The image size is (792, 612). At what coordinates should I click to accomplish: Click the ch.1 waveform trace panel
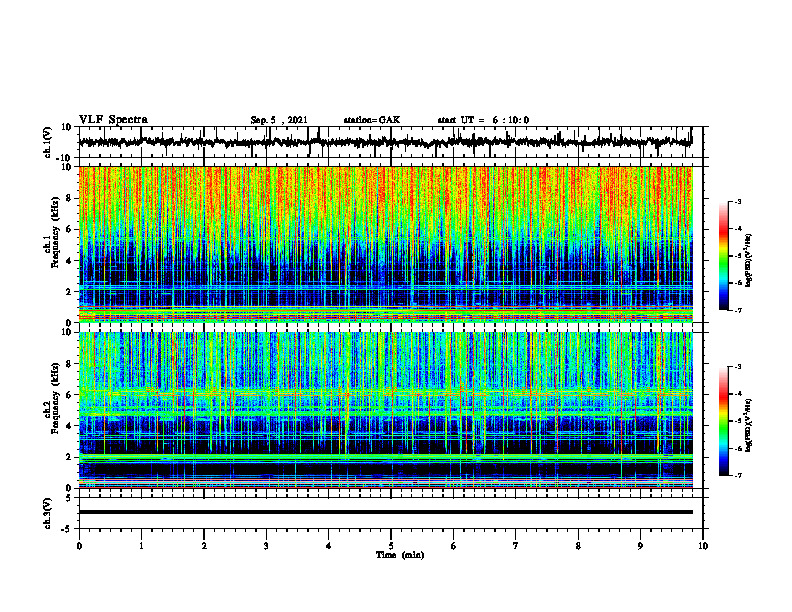pyautogui.click(x=391, y=142)
